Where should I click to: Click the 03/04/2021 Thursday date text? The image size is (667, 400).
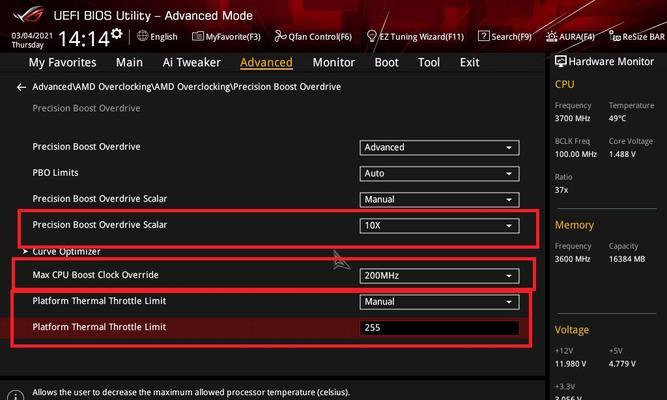(31, 40)
